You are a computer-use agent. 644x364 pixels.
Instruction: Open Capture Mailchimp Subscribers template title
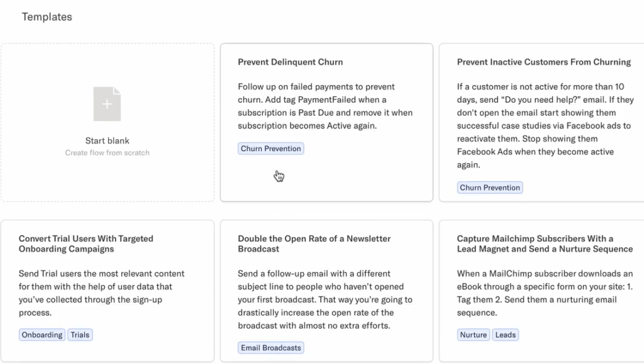tap(545, 244)
